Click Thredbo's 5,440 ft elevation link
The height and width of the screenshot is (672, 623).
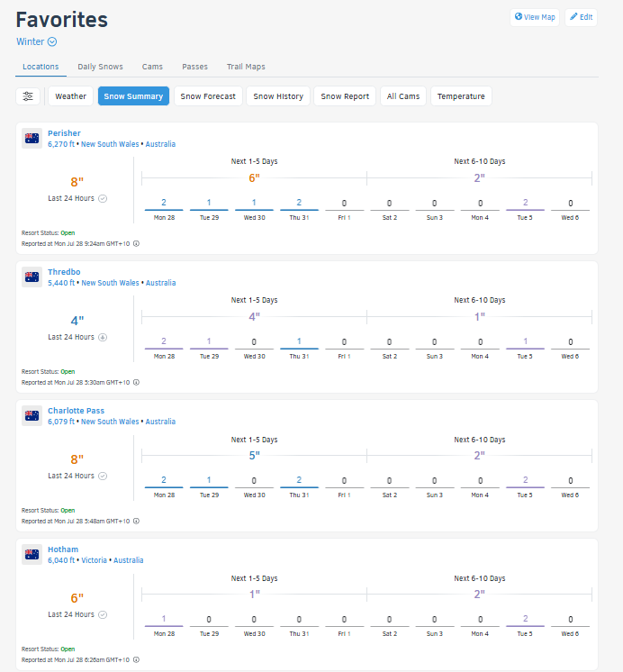tap(61, 283)
